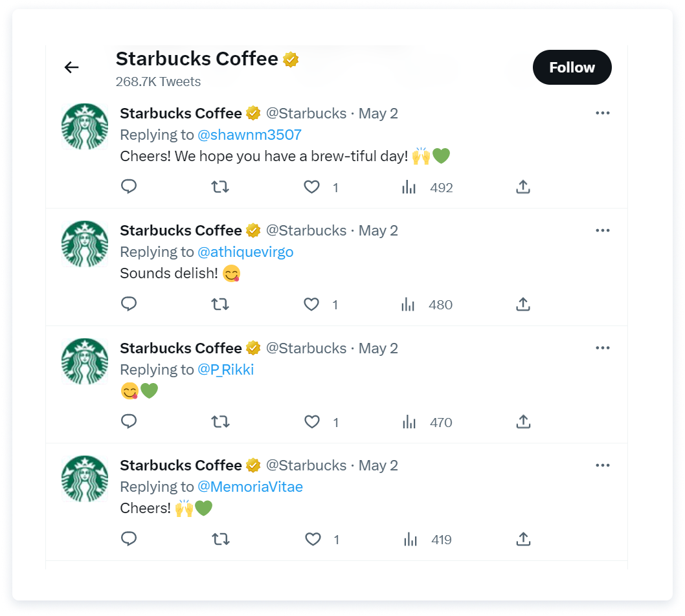The width and height of the screenshot is (685, 616).
Task: Click the Starbucks avatar on first tweet
Action: 85,127
